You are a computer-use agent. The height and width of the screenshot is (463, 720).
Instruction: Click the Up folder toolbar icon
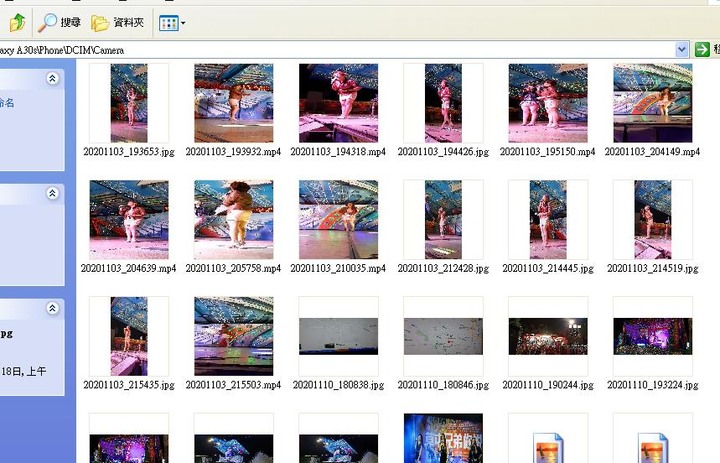point(17,22)
